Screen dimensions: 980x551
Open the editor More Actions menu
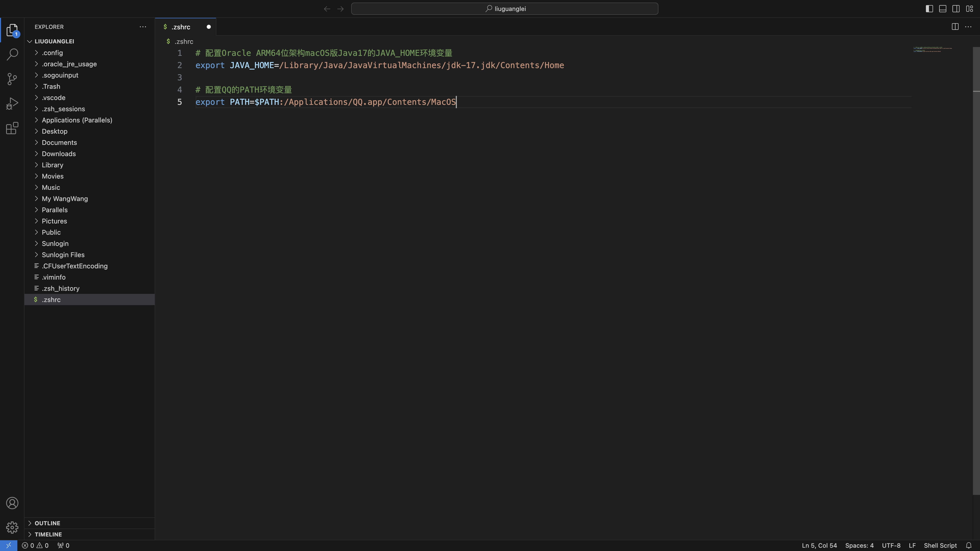point(968,27)
